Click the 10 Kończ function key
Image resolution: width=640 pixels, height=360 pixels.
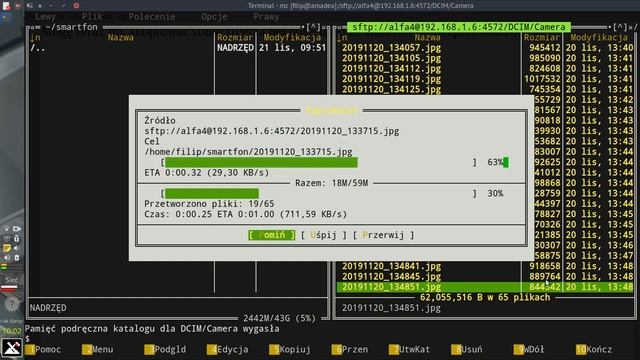(594, 349)
